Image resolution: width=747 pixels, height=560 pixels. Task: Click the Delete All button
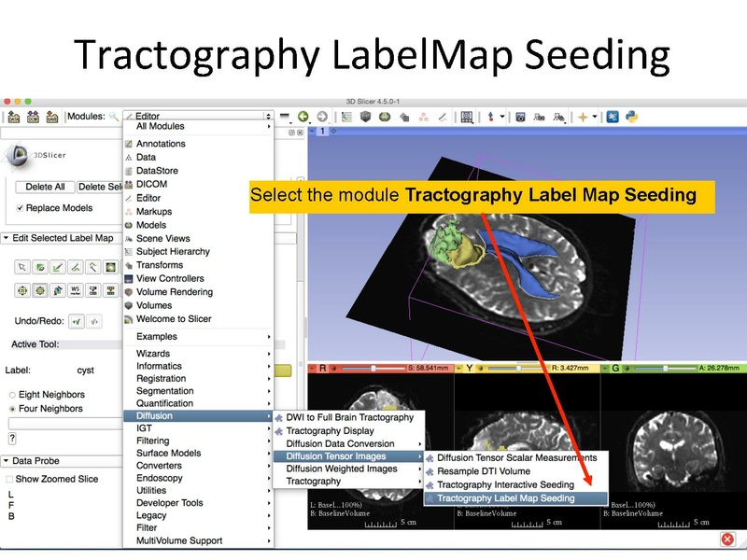(x=44, y=187)
